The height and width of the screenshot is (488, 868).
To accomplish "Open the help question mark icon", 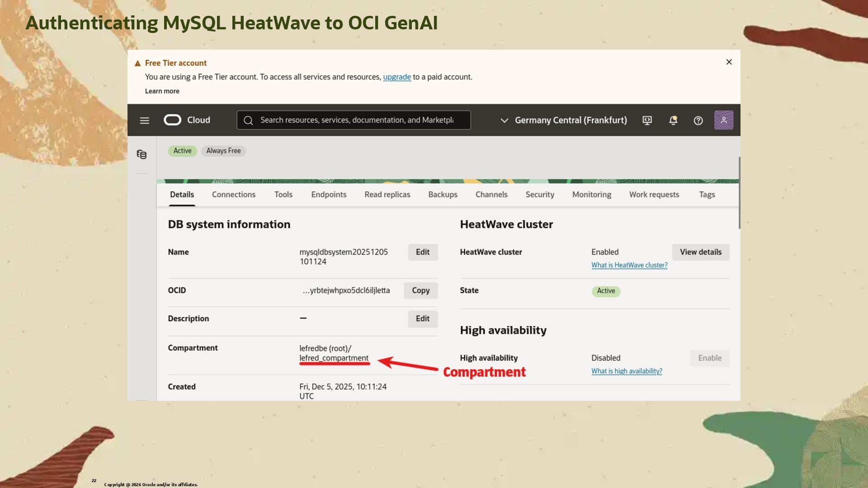I will [x=698, y=120].
